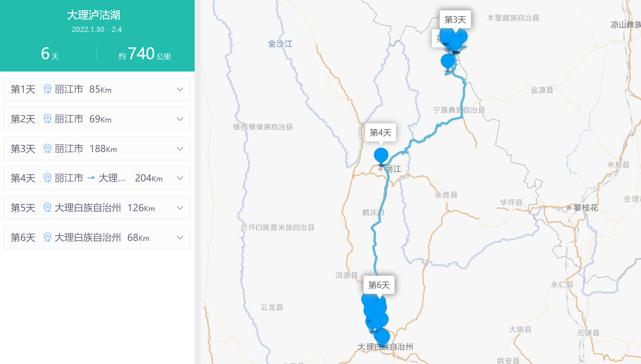Expand the 第6天 68Km chevron
Viewport: 641px width, 364px height.
180,238
